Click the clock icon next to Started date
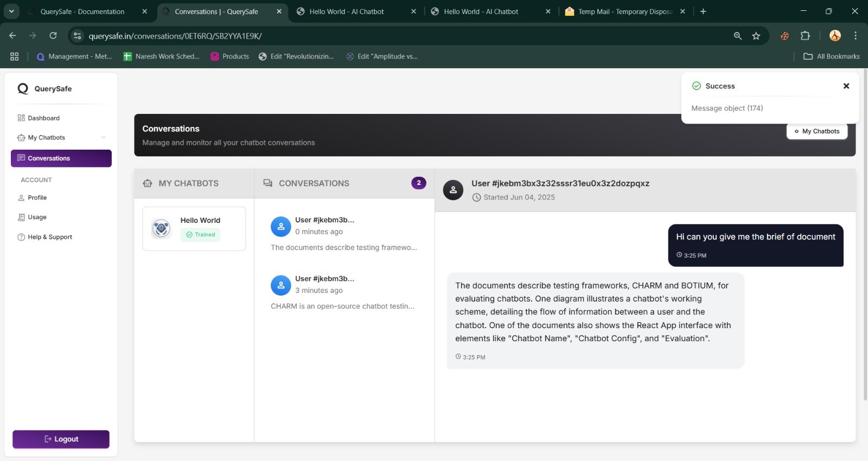868x461 pixels. [476, 197]
